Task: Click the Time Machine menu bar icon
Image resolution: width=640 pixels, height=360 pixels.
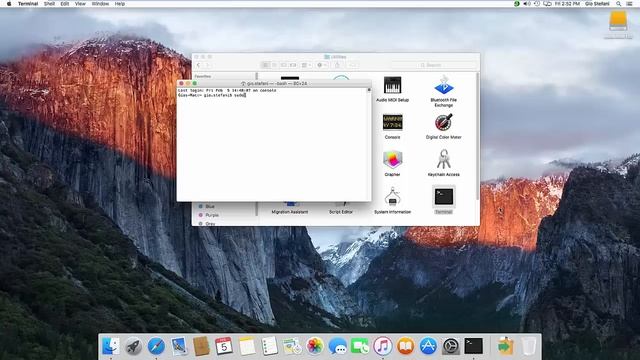Action: tap(537, 4)
